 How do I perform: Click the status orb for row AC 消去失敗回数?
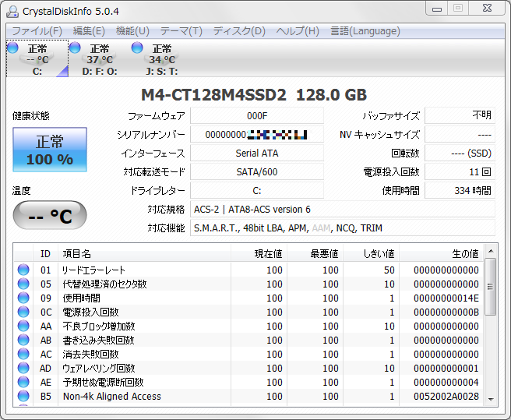pos(23,354)
